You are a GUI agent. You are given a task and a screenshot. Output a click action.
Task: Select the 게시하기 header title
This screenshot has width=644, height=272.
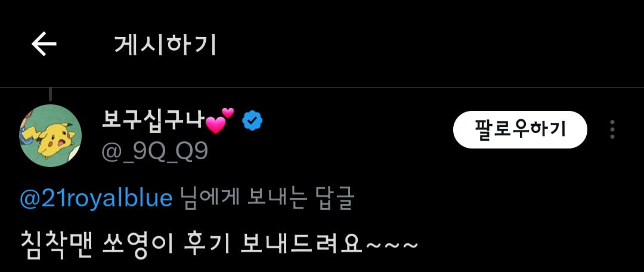pos(165,45)
